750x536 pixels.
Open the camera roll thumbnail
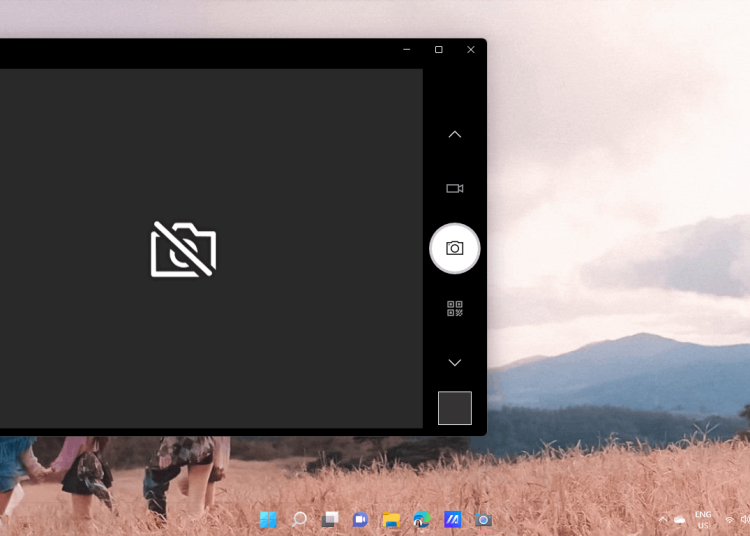(x=454, y=408)
